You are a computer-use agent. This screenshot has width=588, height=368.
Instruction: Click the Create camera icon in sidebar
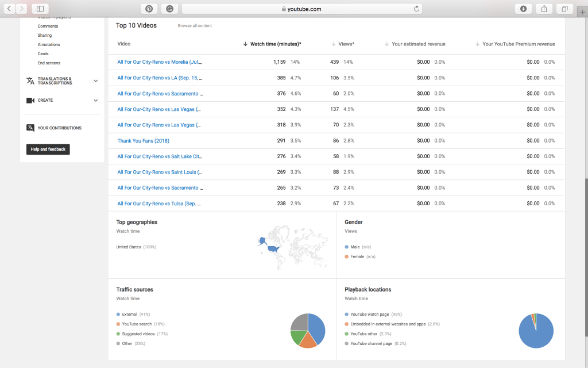coord(30,100)
